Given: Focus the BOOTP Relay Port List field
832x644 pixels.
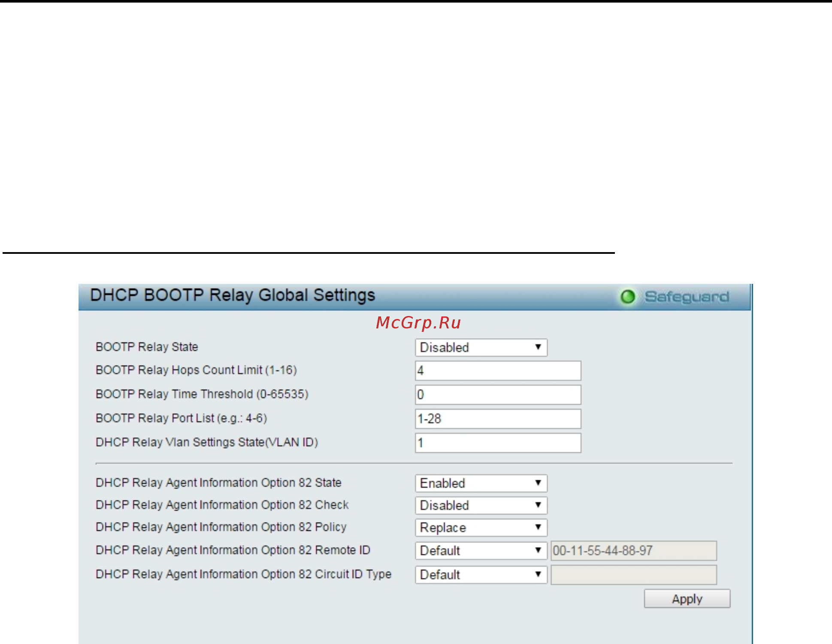Looking at the screenshot, I should click(x=498, y=419).
